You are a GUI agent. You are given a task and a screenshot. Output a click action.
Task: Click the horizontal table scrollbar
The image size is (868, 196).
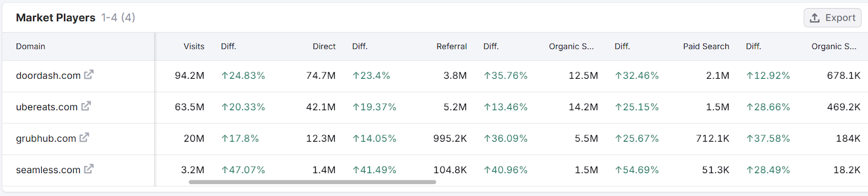click(x=312, y=182)
